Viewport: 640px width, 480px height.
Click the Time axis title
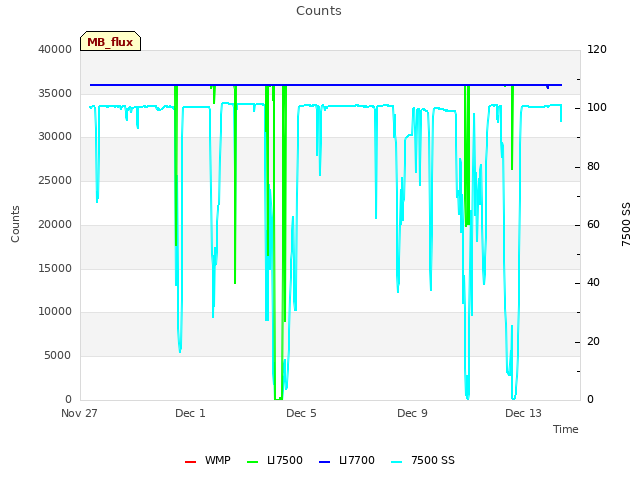566,429
